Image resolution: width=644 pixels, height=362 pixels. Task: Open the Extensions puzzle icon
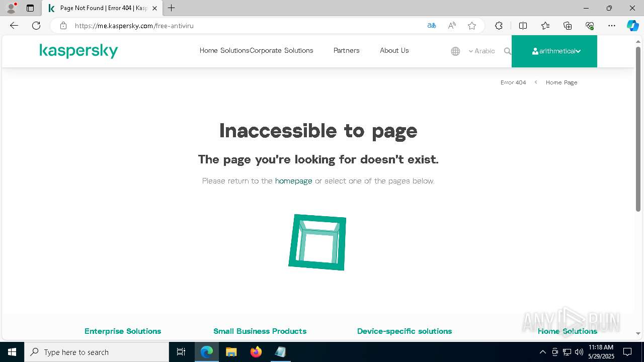coord(499,26)
